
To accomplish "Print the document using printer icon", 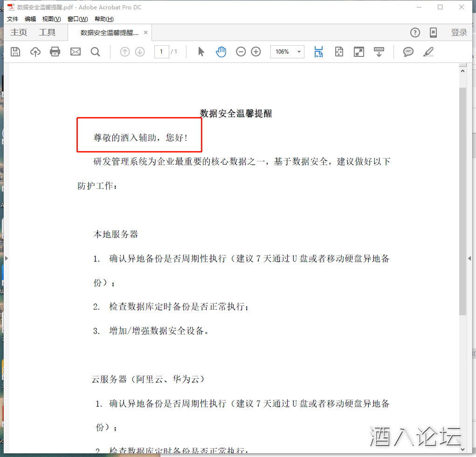I will click(x=55, y=52).
